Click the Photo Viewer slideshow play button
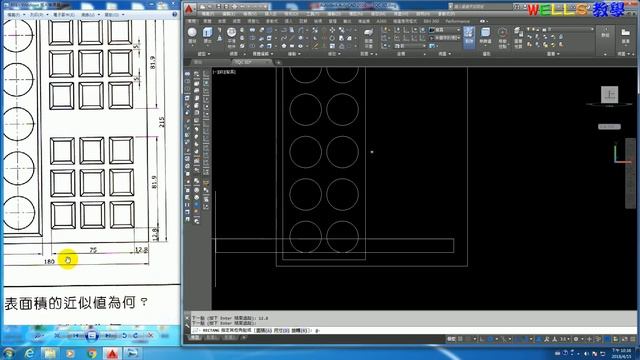The height and width of the screenshot is (360, 640). click(92, 336)
